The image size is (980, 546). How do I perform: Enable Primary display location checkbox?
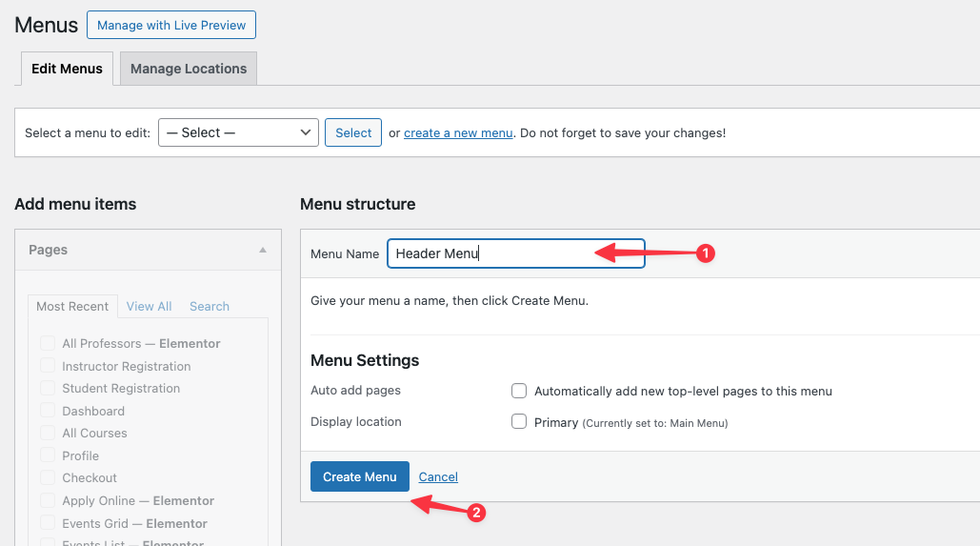(519, 421)
